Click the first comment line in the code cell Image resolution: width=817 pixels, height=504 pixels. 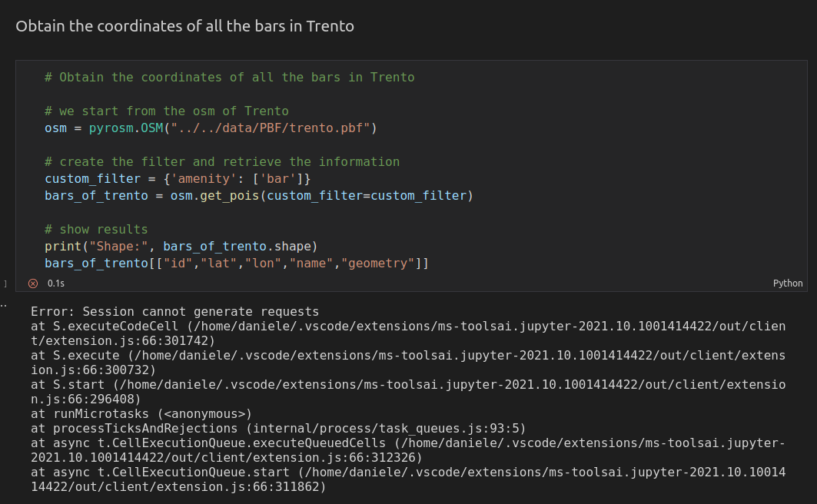click(x=229, y=78)
